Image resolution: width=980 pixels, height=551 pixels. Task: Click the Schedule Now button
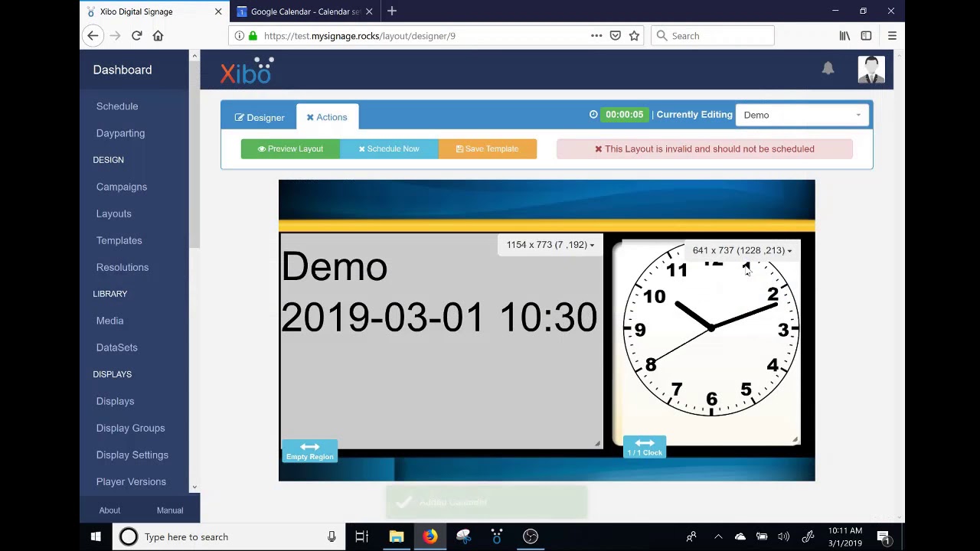pos(389,148)
